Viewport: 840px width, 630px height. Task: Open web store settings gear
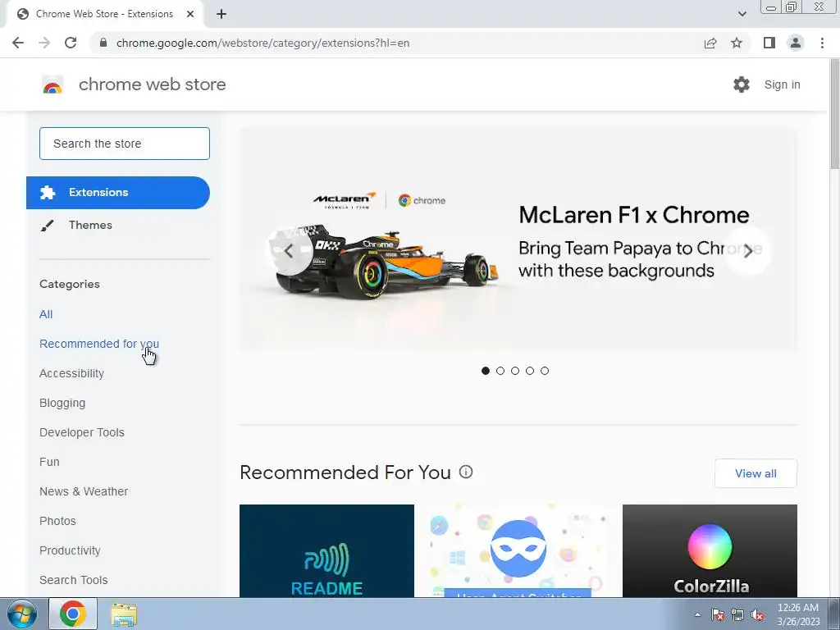(742, 84)
